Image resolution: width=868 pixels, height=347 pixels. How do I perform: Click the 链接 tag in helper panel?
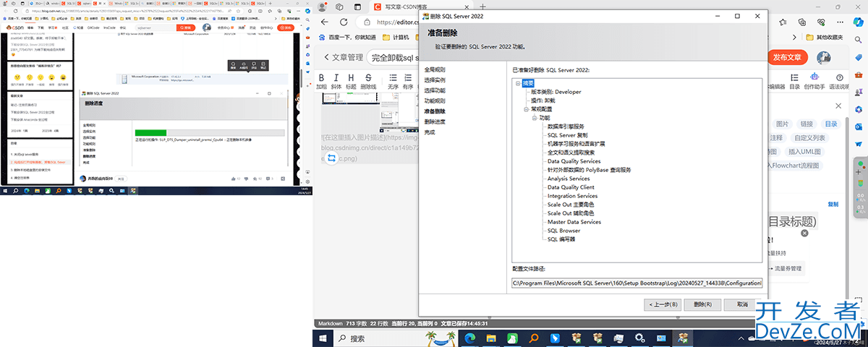[807, 124]
